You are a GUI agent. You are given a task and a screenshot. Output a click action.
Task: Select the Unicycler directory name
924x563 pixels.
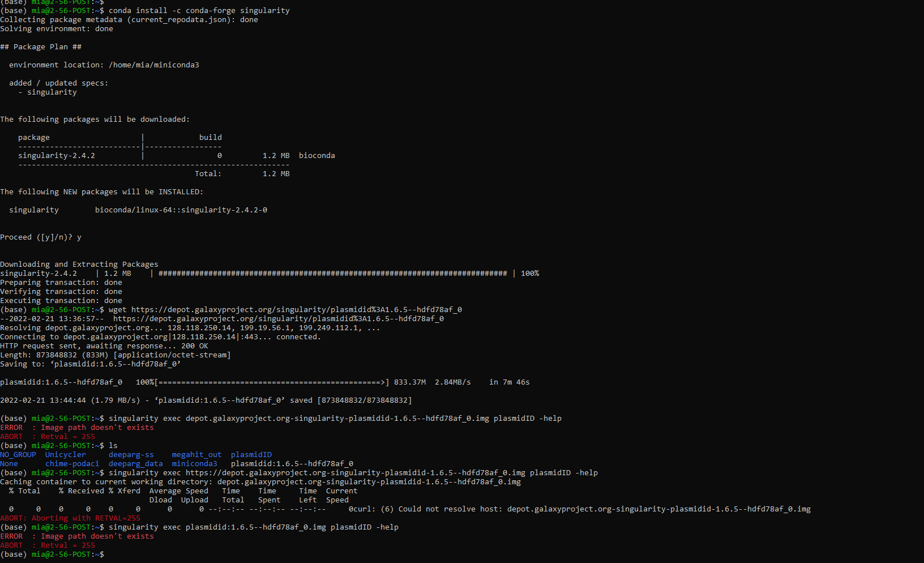coord(65,454)
